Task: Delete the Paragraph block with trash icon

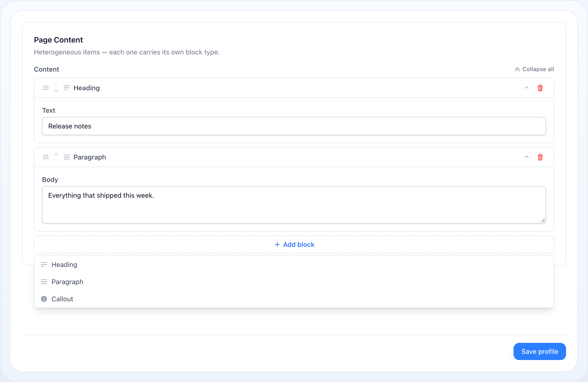Action: coord(540,157)
